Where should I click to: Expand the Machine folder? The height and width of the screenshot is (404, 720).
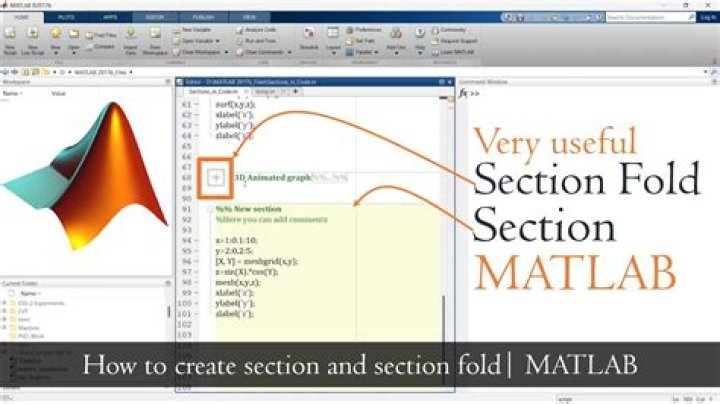click(x=5, y=328)
